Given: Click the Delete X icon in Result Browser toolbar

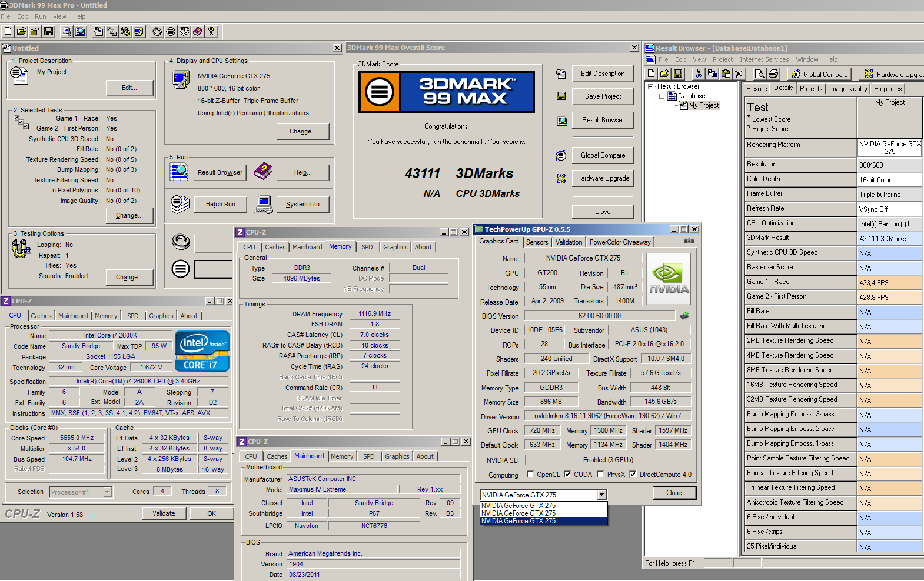Looking at the screenshot, I should pyautogui.click(x=739, y=74).
